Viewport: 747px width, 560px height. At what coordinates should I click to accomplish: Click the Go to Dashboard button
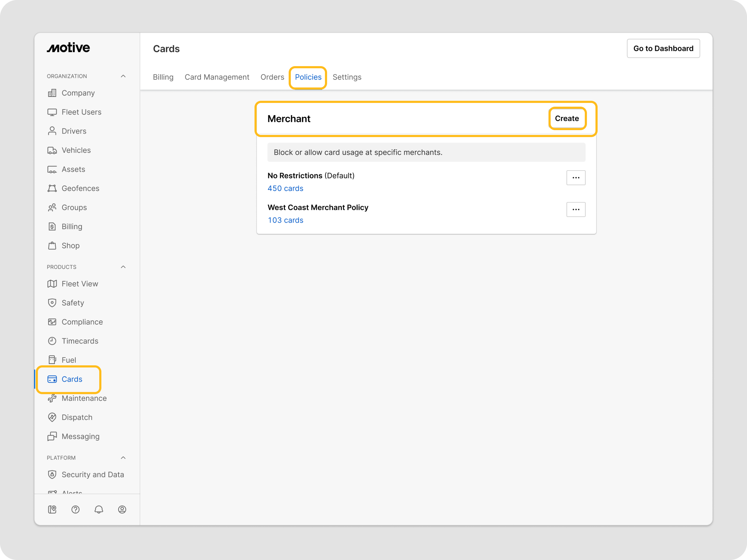tap(663, 49)
